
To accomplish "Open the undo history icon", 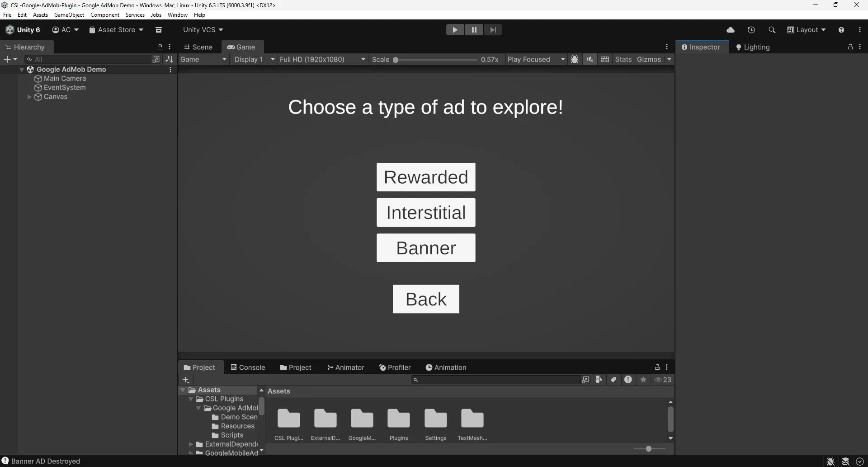I will [x=751, y=30].
